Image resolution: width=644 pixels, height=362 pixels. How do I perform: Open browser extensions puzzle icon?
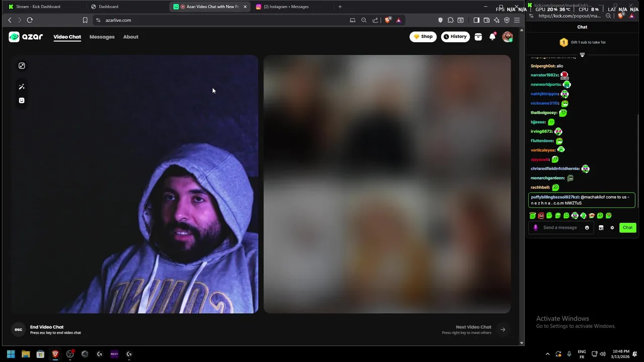[450, 20]
